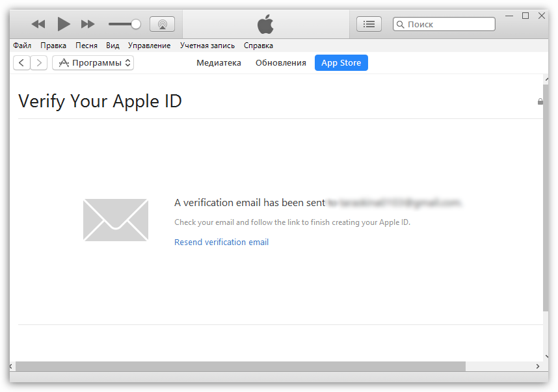Select the App Store tab
The width and height of the screenshot is (558, 392).
(x=341, y=63)
